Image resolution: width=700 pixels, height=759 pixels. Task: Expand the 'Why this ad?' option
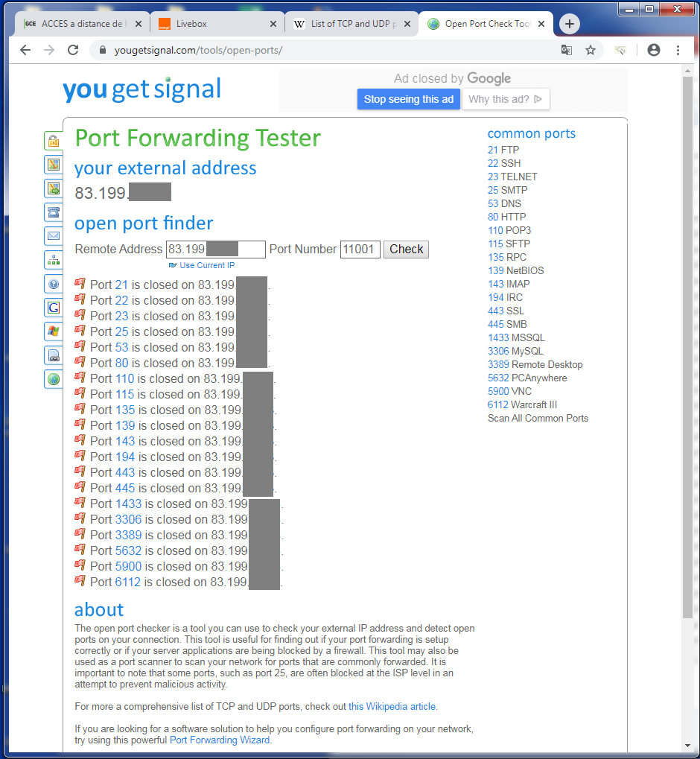[x=506, y=99]
